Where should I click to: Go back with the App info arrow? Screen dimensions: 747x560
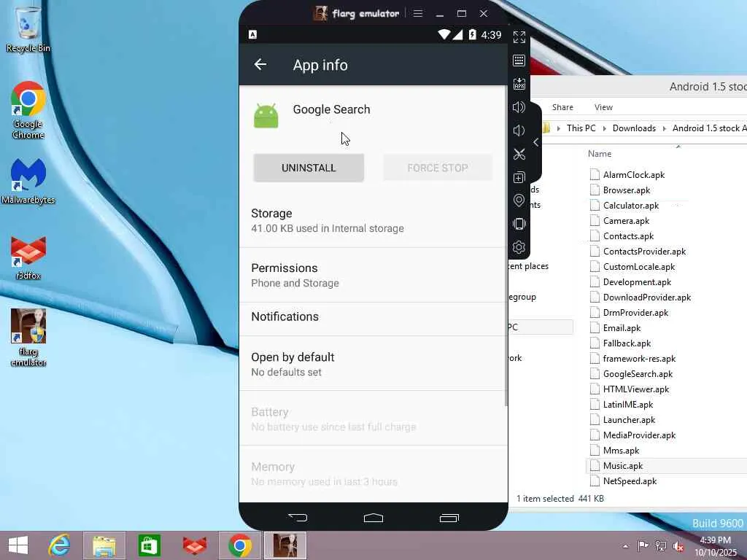click(x=260, y=64)
